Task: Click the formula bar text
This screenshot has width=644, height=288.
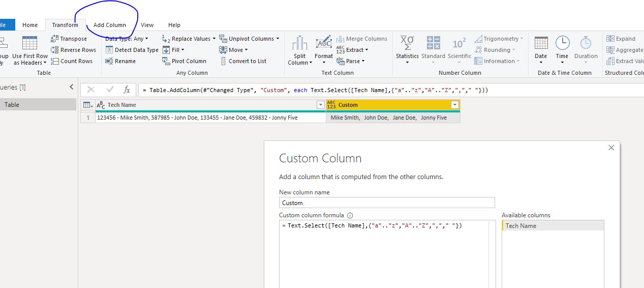Action: [315, 90]
